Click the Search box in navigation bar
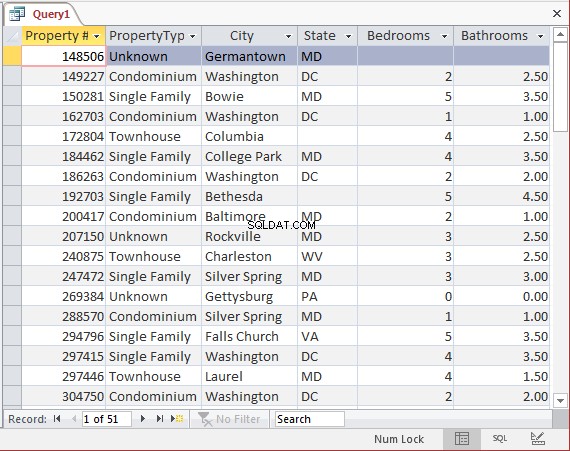The image size is (570, 451). 310,419
